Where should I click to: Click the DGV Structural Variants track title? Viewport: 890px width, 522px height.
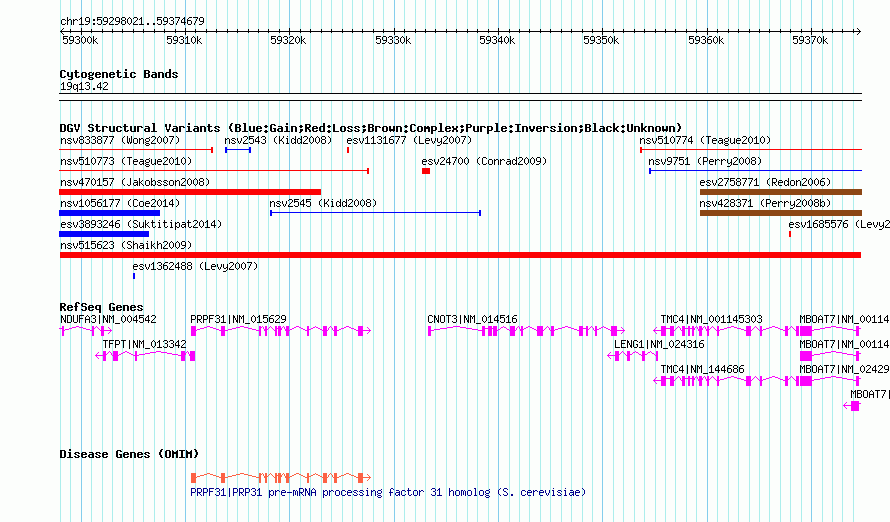click(x=370, y=128)
